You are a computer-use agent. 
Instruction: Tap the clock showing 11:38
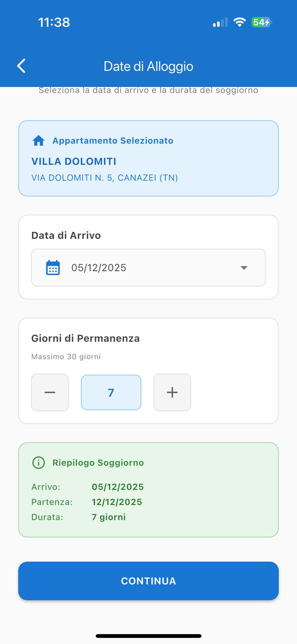pyautogui.click(x=54, y=23)
